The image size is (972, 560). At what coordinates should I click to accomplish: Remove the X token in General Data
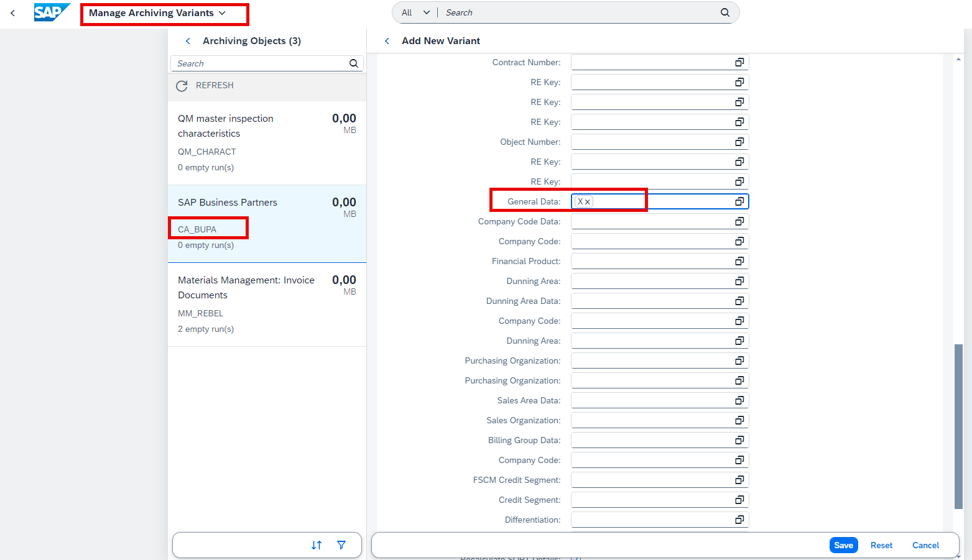point(588,202)
